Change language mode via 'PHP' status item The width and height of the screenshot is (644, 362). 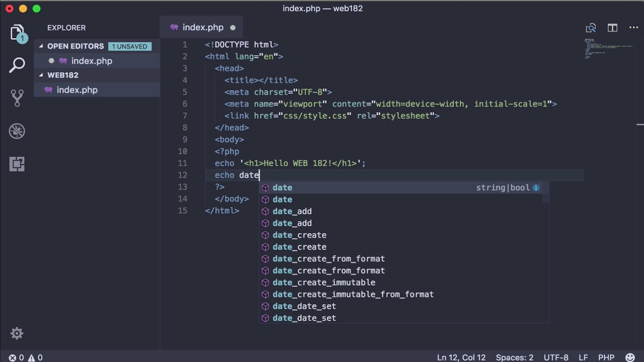pos(606,357)
